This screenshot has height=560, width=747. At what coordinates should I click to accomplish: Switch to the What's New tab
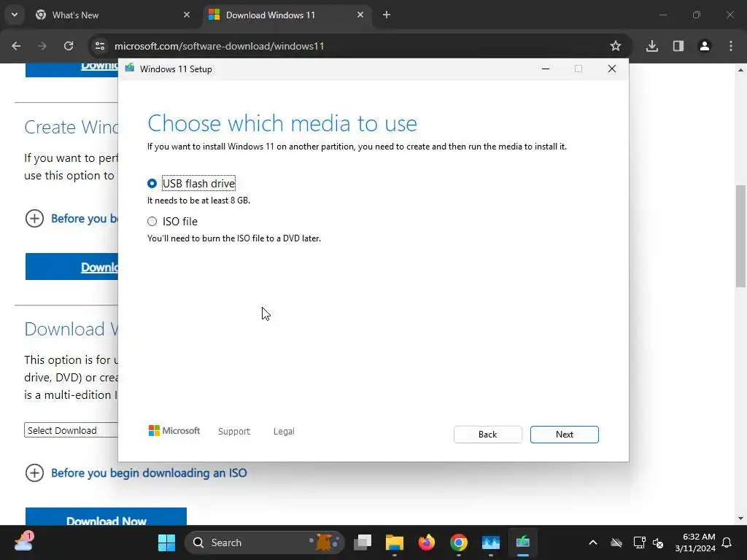point(113,15)
